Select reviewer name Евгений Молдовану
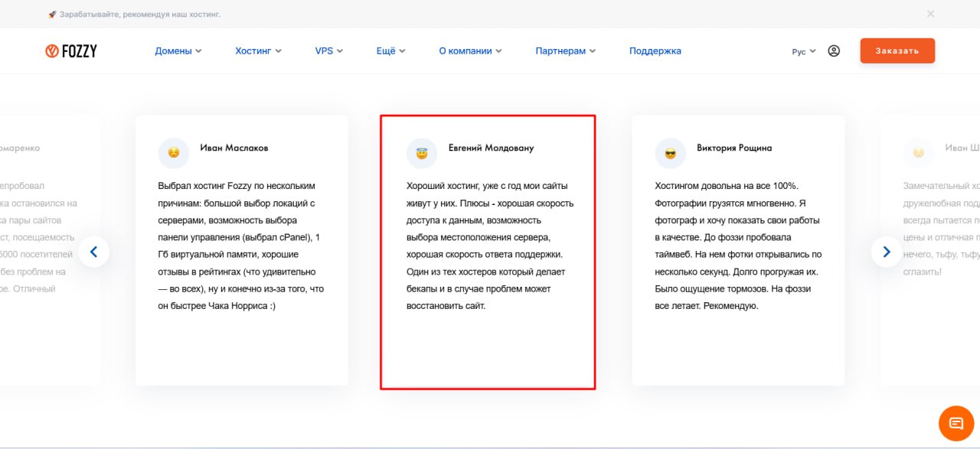 point(491,148)
